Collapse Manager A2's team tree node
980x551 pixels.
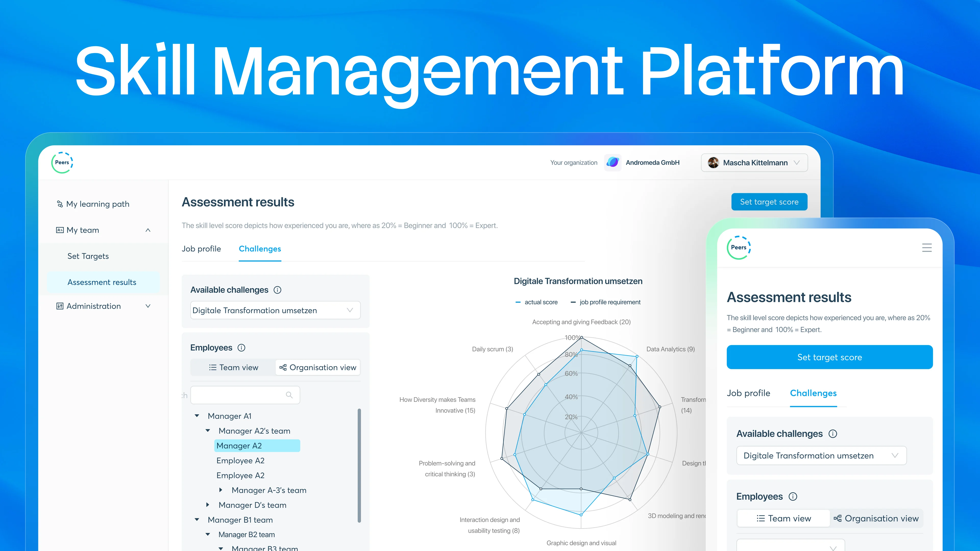coord(208,431)
